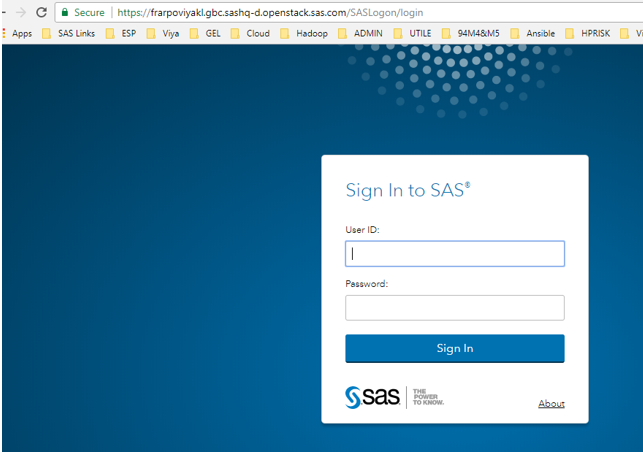Open the ESP bookmark folder
Image resolution: width=643 pixels, height=452 pixels.
121,33
